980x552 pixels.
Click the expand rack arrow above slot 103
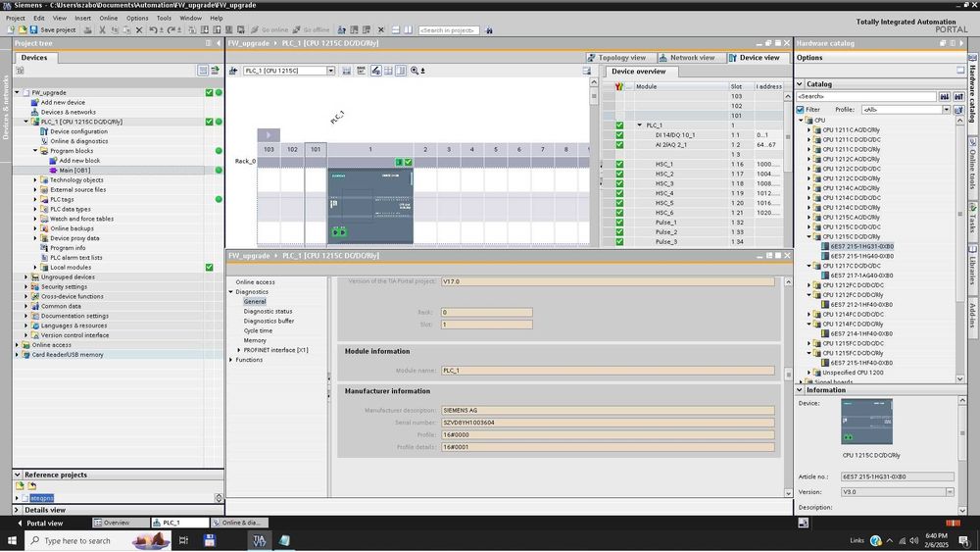[269, 135]
